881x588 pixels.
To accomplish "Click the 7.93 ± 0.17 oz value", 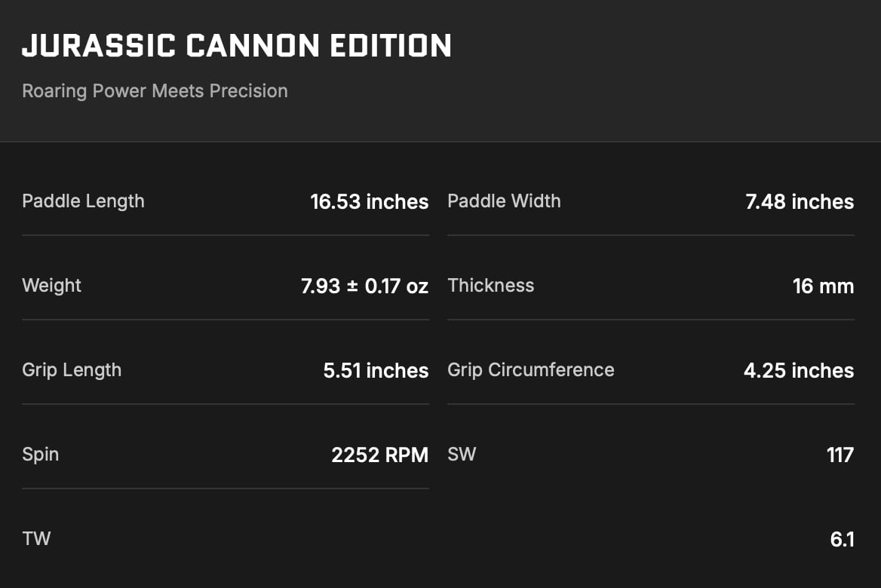I will [364, 286].
